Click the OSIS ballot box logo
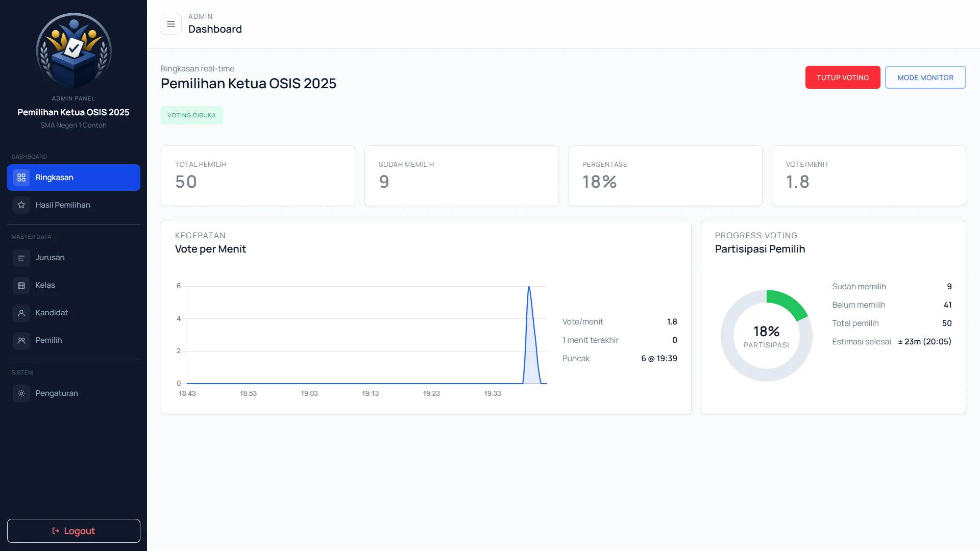 [x=73, y=51]
